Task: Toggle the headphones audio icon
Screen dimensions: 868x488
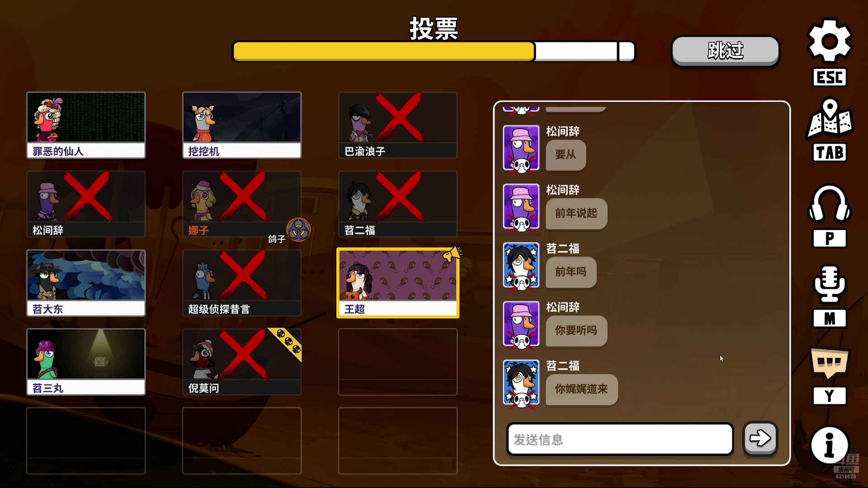Action: pos(830,203)
